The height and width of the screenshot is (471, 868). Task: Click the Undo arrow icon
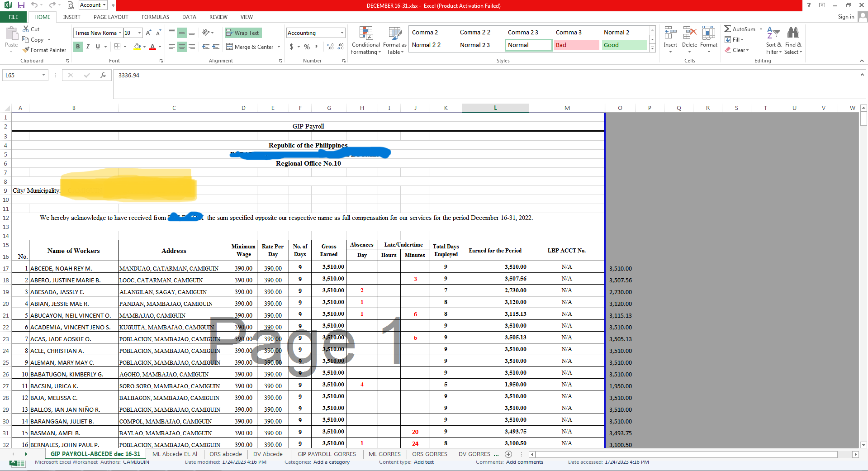coord(34,5)
